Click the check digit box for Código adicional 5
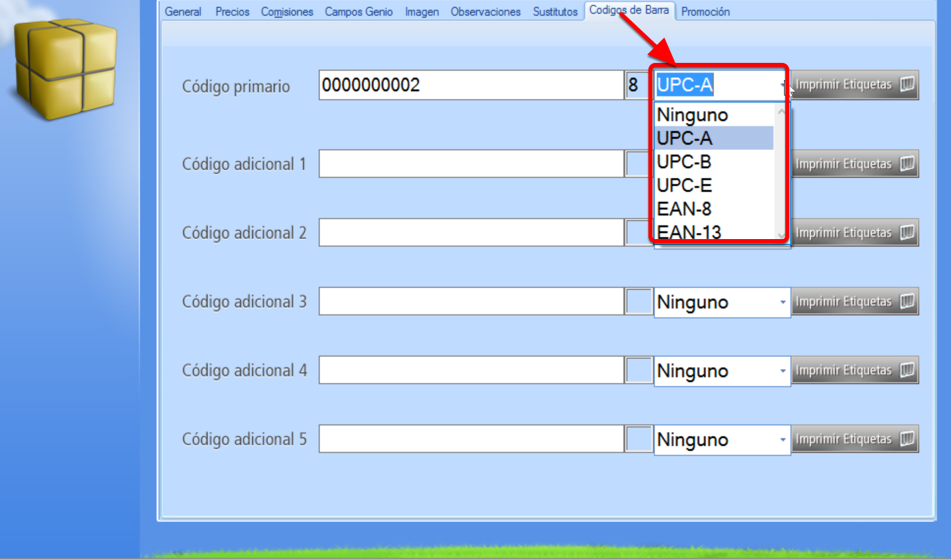The image size is (951, 560). [639, 439]
